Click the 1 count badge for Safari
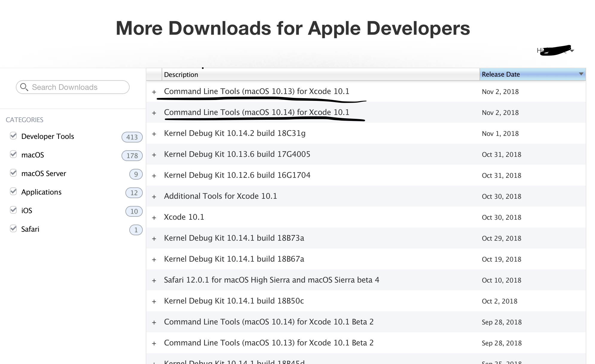The width and height of the screenshot is (595, 364). click(136, 230)
